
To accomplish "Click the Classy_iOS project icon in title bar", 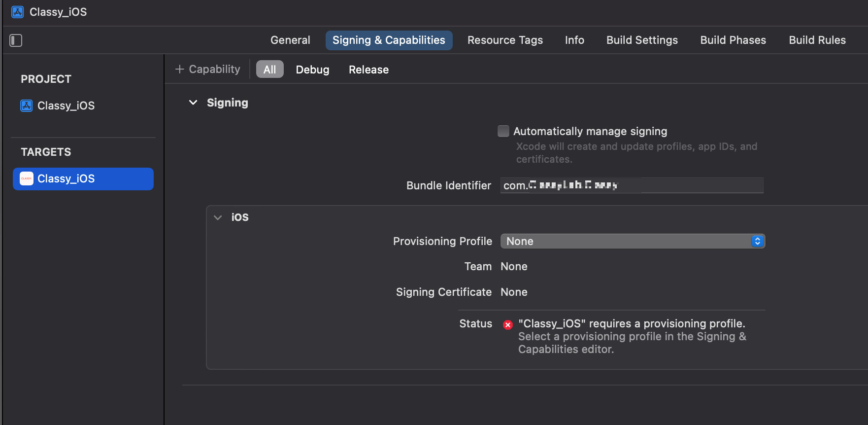I will click(18, 12).
